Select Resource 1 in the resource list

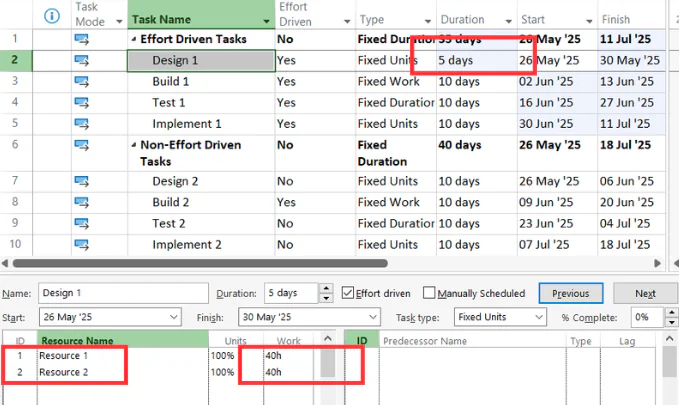[63, 356]
